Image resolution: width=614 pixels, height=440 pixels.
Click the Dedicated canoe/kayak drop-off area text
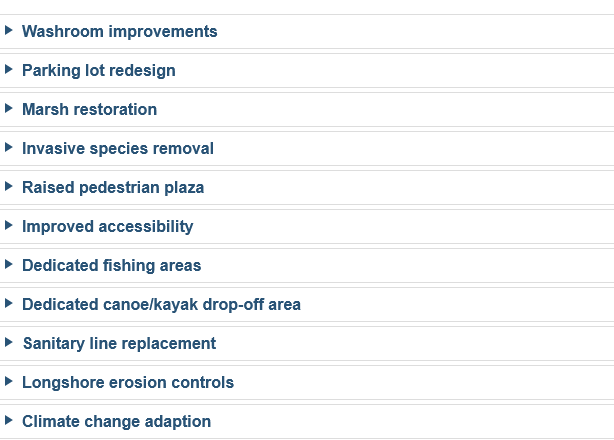pos(161,305)
